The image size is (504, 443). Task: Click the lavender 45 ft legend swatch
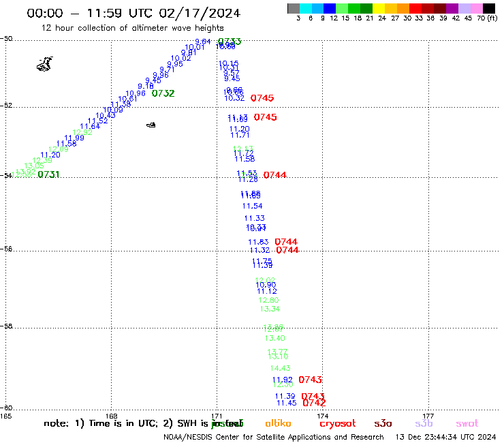(x=464, y=8)
